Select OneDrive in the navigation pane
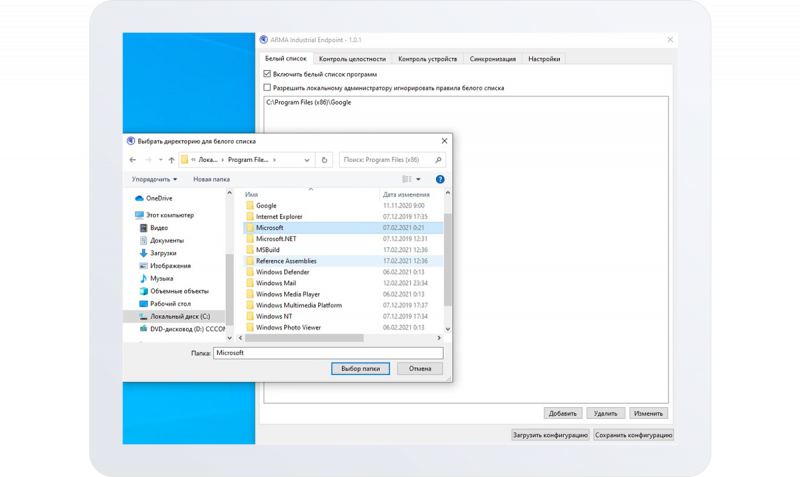The width and height of the screenshot is (800, 477). (158, 198)
